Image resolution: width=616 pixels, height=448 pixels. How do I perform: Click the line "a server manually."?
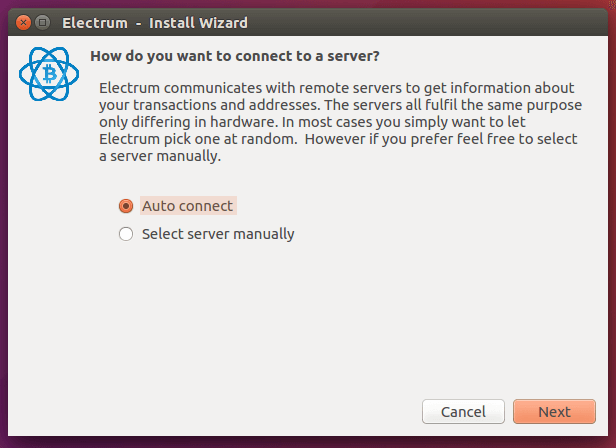[160, 157]
